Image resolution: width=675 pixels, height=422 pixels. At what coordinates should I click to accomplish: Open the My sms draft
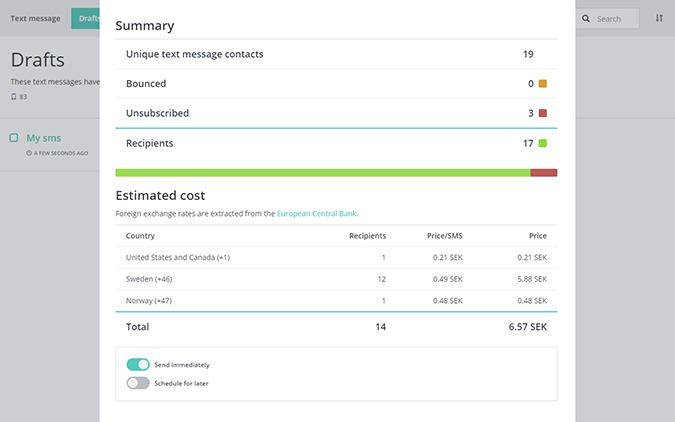[x=44, y=138]
